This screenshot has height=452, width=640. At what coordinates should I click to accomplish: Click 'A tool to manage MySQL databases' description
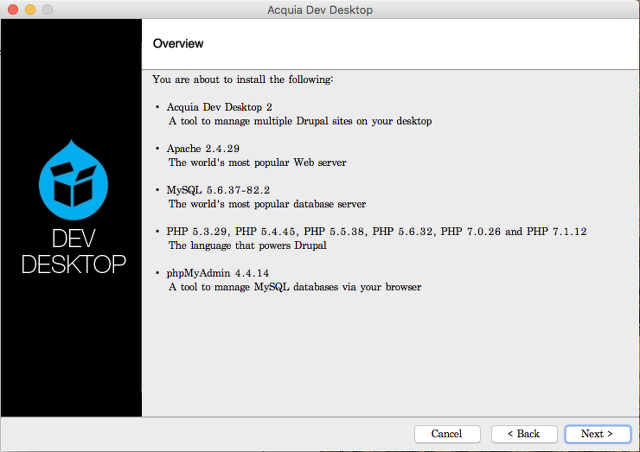click(295, 287)
